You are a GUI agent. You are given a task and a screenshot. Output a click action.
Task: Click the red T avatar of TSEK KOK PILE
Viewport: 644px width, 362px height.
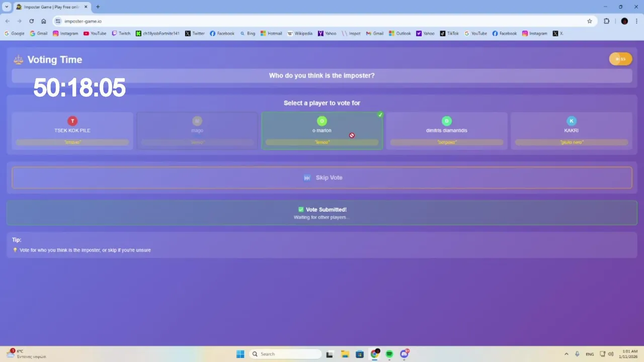[x=72, y=121]
